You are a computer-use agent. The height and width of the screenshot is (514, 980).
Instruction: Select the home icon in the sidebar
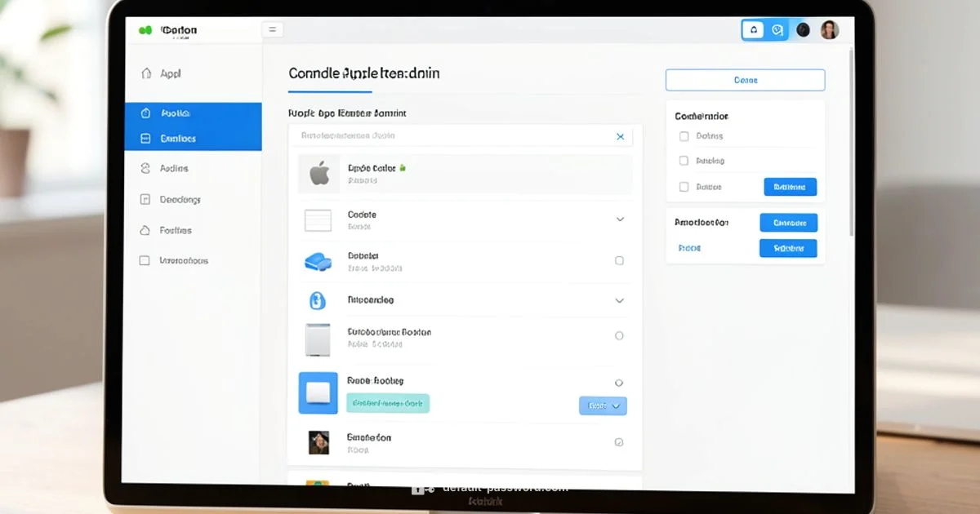coord(147,73)
